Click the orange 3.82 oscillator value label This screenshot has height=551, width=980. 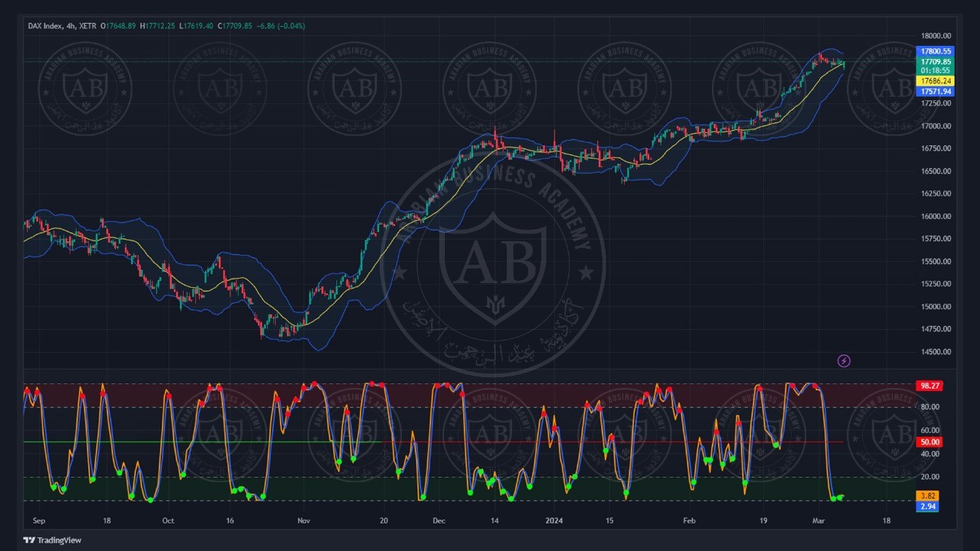point(927,497)
